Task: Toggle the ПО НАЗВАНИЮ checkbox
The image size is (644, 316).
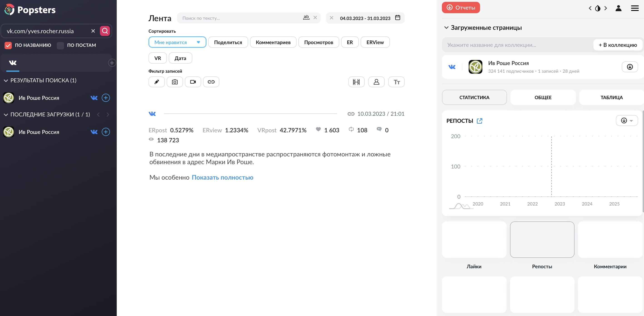Action: click(8, 45)
